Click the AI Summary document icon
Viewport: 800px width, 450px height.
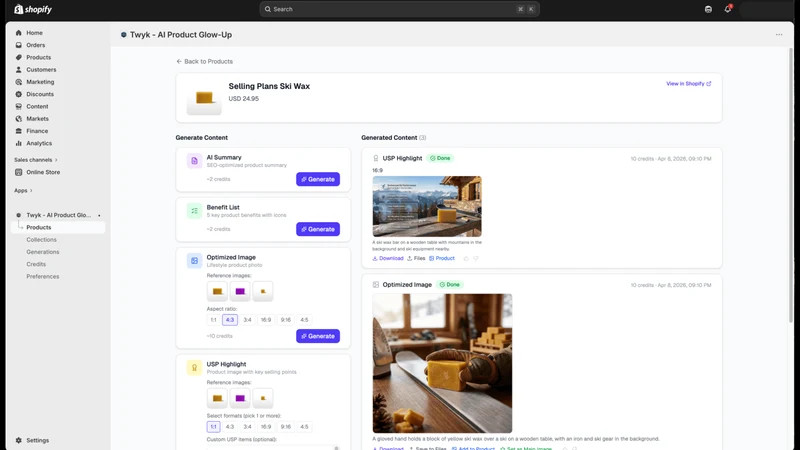tap(194, 161)
